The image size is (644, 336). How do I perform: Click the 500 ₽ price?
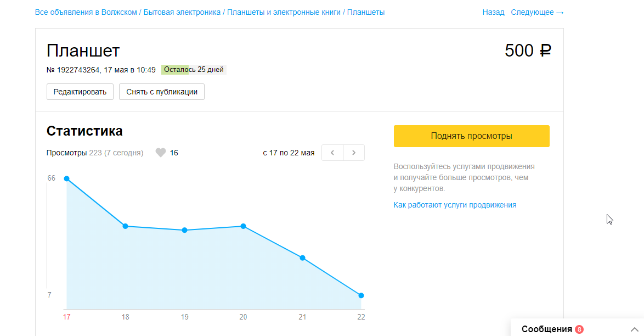528,51
